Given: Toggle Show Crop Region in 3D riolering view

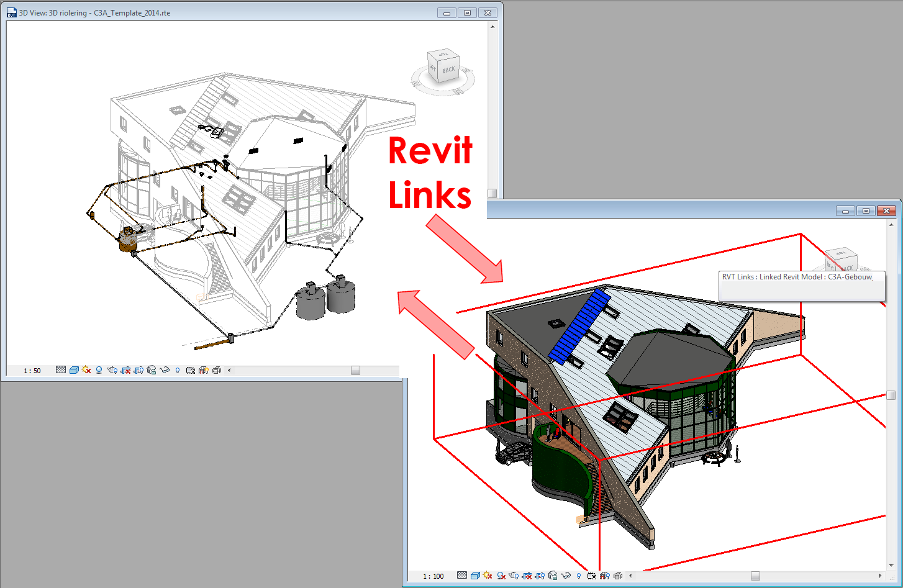Looking at the screenshot, I should coord(138,370).
